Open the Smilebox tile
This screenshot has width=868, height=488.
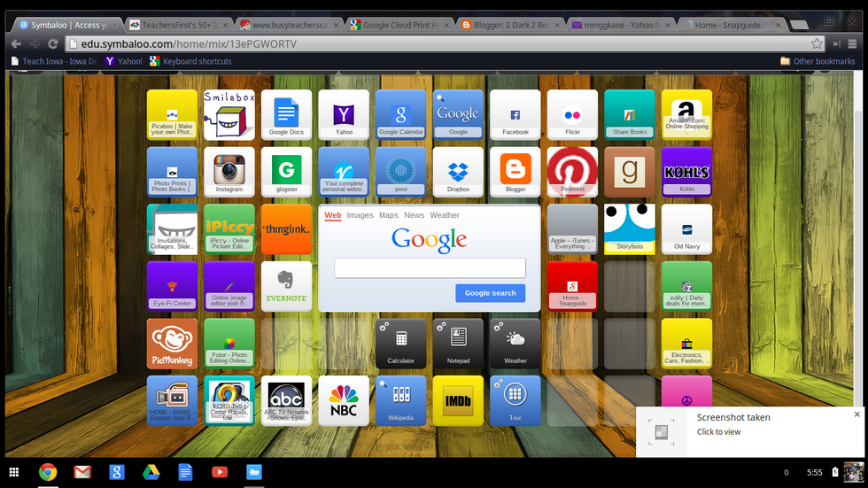click(229, 114)
